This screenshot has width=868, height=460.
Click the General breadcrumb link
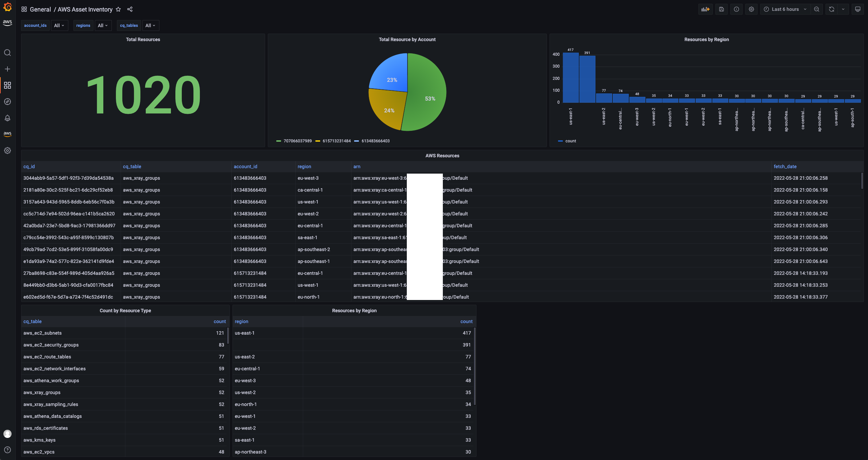point(41,10)
